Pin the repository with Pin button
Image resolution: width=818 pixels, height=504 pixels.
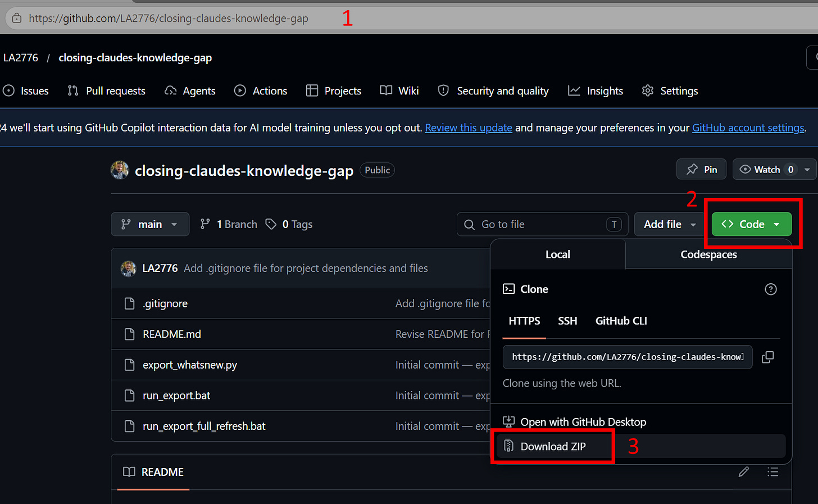702,170
